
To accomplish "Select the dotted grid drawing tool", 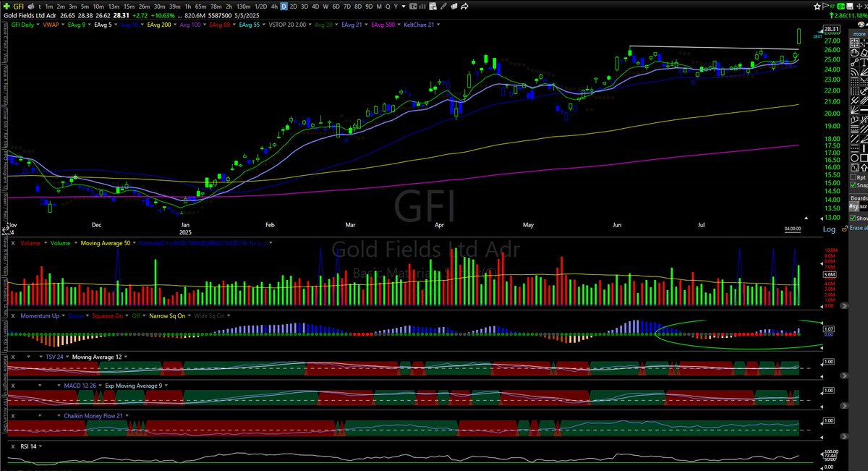I will 854,82.
